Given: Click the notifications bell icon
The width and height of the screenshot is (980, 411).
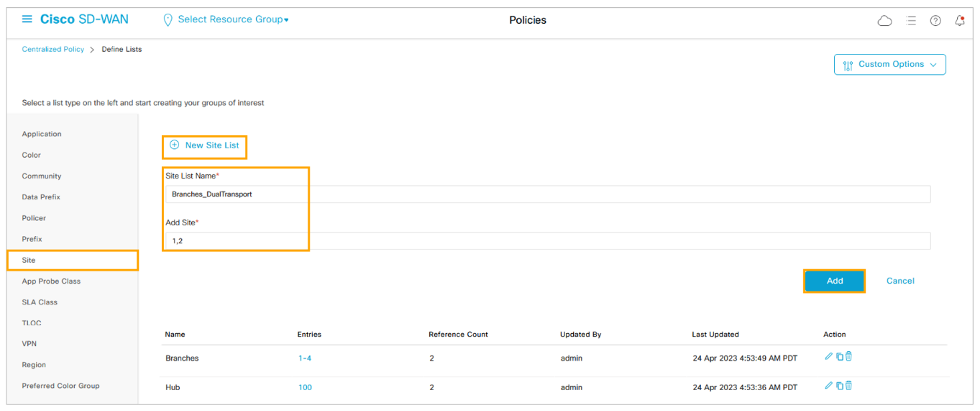Looking at the screenshot, I should coord(959,21).
